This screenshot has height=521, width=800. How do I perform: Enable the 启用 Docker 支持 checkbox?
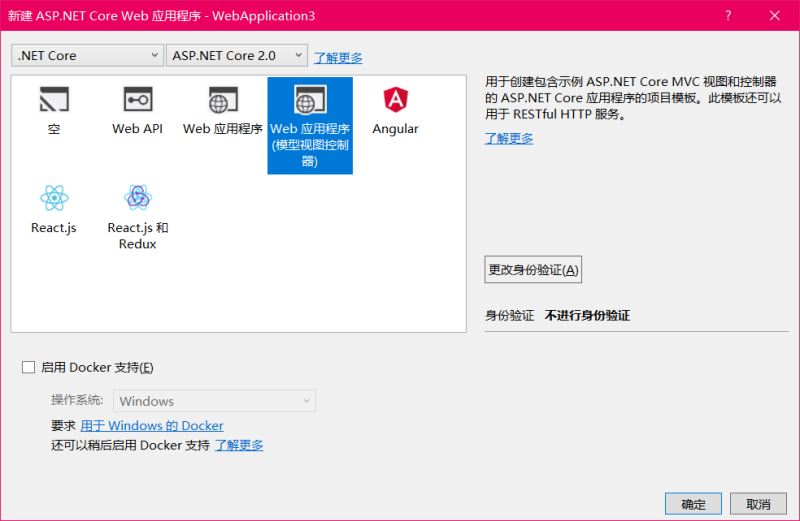pyautogui.click(x=28, y=367)
